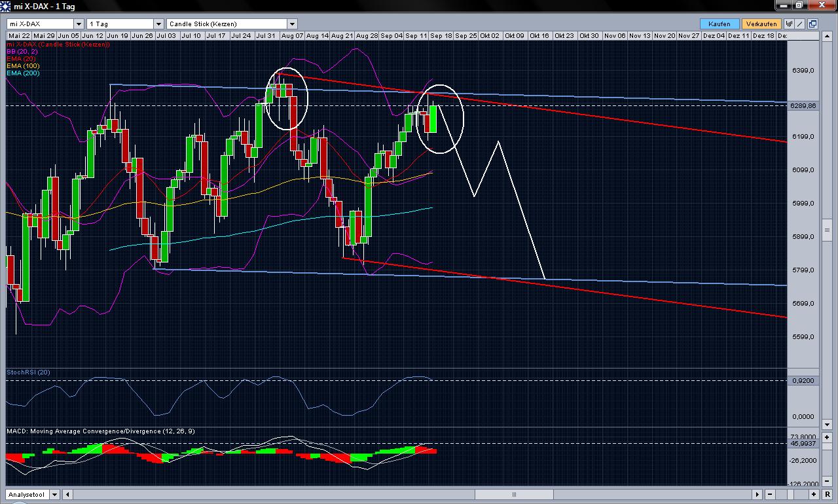
Task: Click the 6399,0 price axis label
Action: (803, 70)
